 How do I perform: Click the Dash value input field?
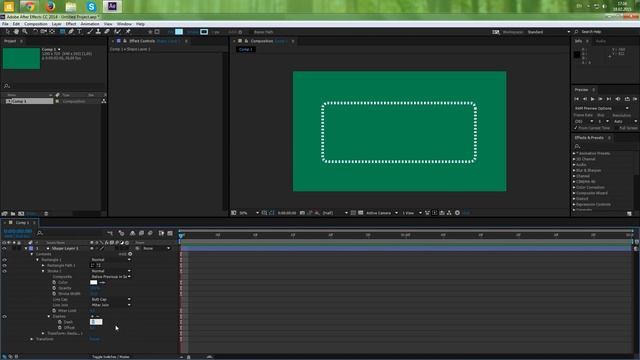(96, 322)
